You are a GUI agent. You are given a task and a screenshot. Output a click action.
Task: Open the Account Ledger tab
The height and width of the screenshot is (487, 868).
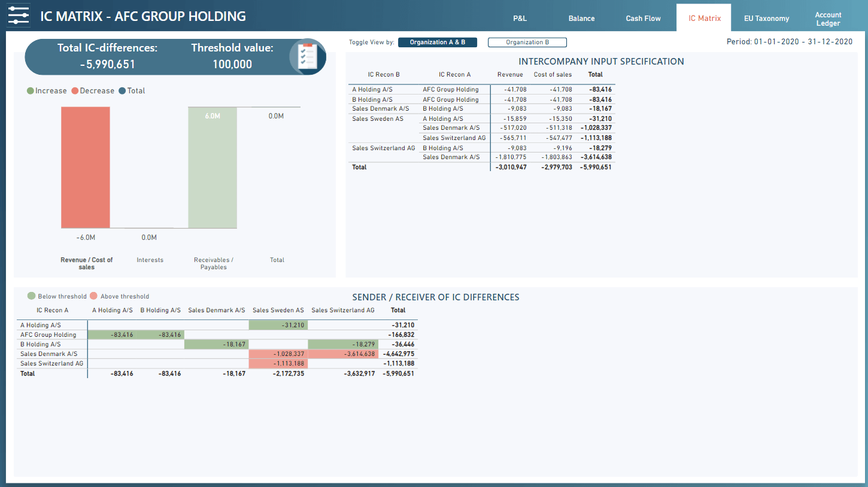click(x=828, y=19)
